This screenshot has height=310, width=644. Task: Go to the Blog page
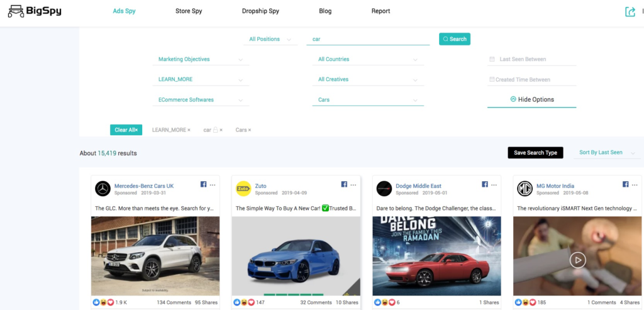point(325,11)
